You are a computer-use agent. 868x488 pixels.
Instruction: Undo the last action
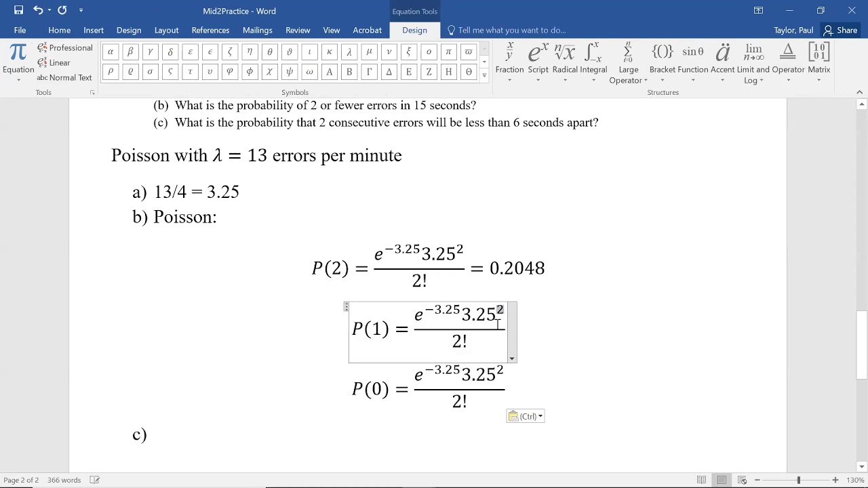pyautogui.click(x=38, y=10)
